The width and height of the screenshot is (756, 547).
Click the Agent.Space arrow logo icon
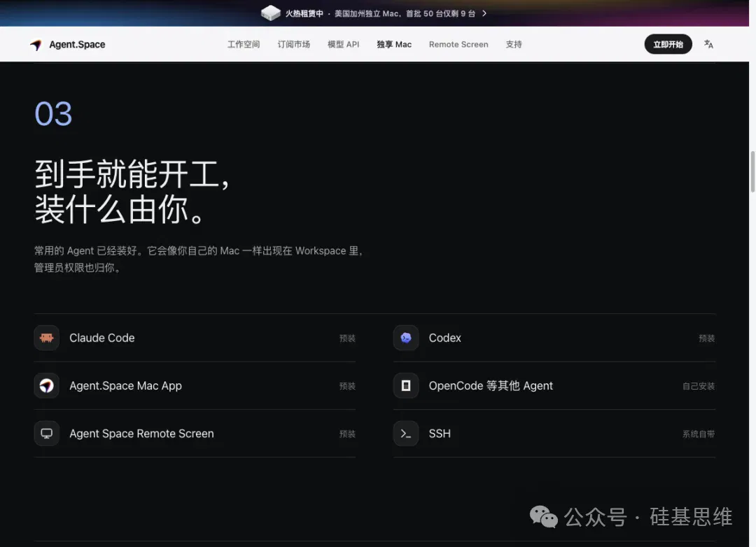click(36, 45)
